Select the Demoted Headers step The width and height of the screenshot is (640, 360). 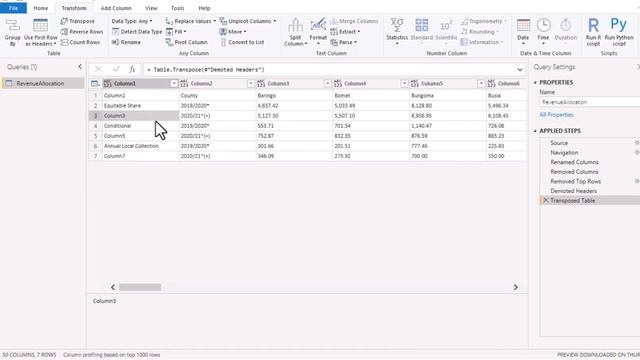point(573,191)
